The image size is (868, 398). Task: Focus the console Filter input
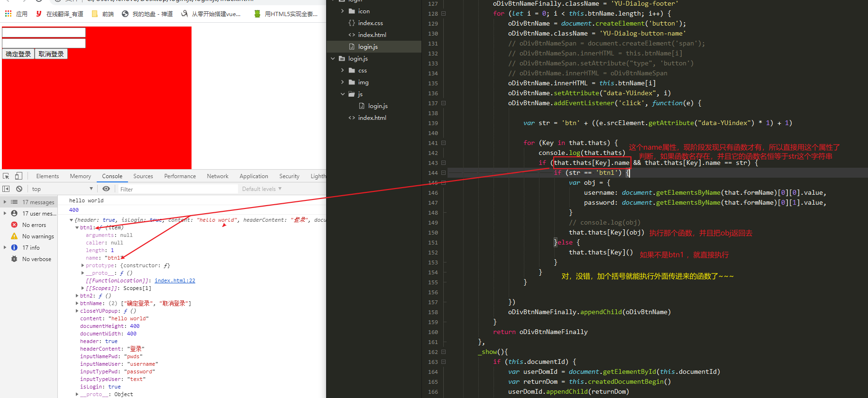click(178, 189)
